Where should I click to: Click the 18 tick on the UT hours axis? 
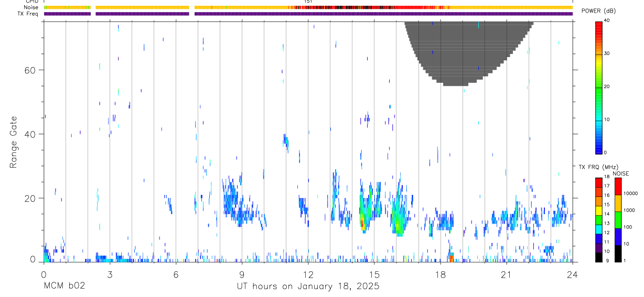tap(440, 274)
